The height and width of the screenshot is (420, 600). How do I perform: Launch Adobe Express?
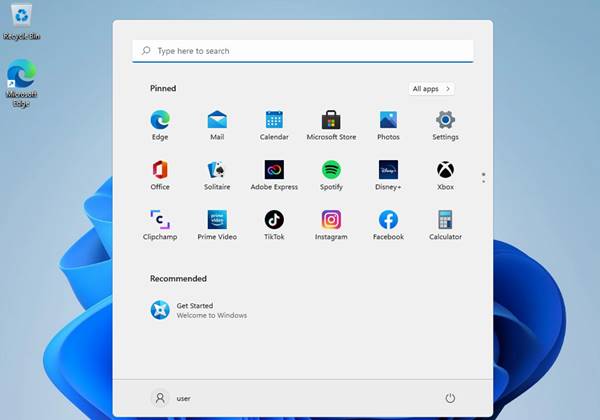[x=274, y=175]
